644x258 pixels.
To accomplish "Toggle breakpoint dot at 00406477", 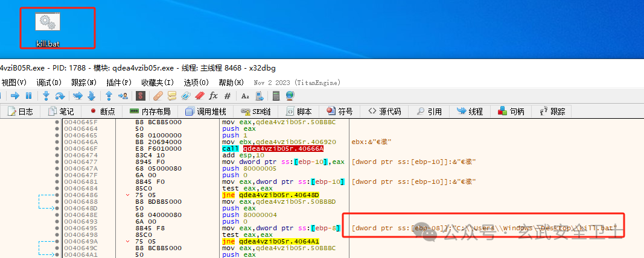I will [x=57, y=162].
